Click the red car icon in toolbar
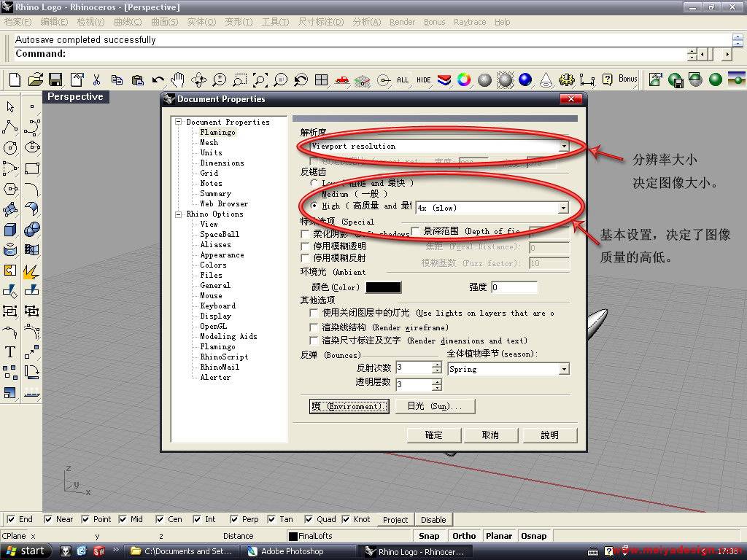 click(x=341, y=79)
